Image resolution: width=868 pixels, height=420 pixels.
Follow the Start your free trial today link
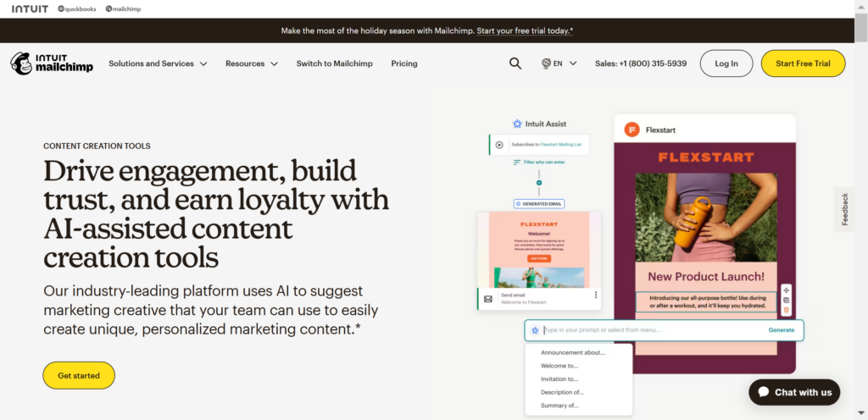525,31
